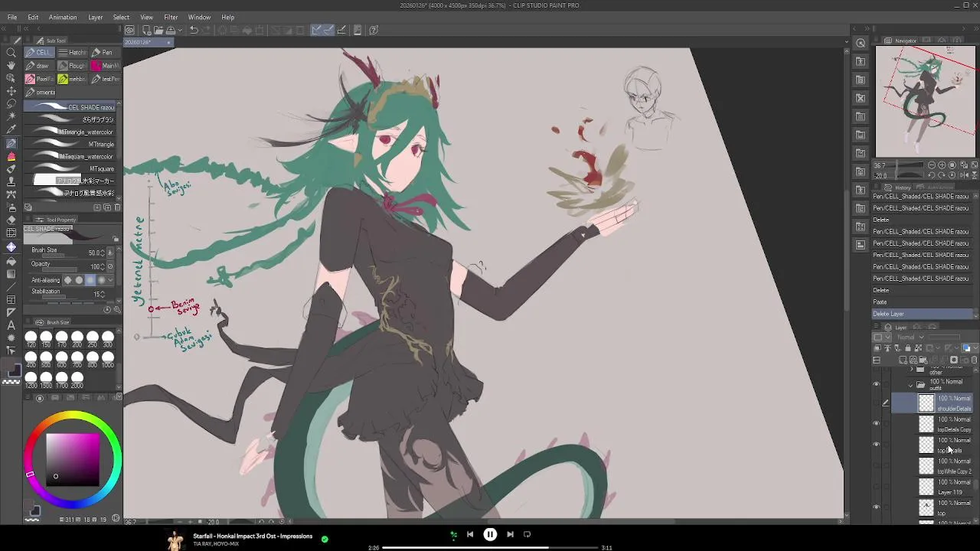Select Layer 119 in layer list
This screenshot has width=980, height=551.
(933, 487)
